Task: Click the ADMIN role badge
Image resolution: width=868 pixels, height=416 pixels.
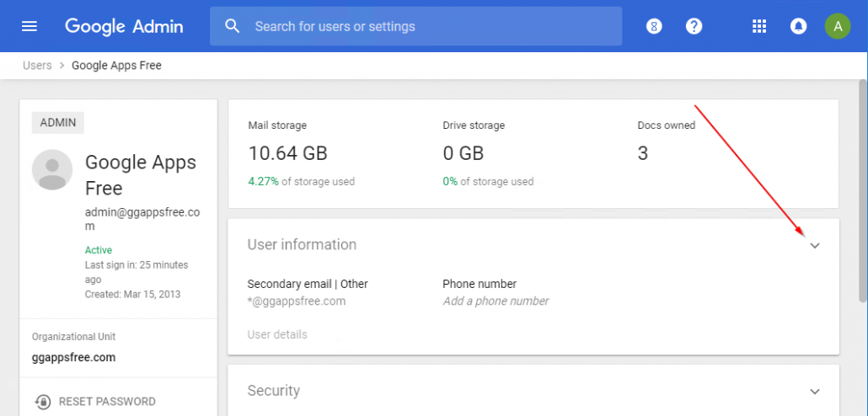Action: 58,122
